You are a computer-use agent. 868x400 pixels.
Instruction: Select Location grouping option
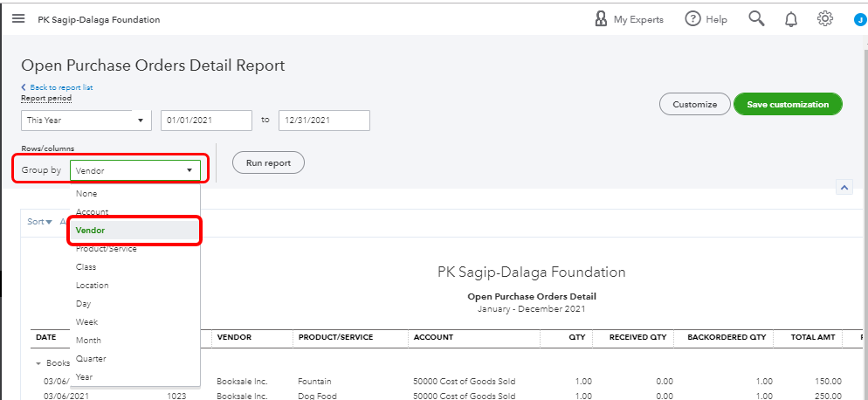tap(93, 286)
